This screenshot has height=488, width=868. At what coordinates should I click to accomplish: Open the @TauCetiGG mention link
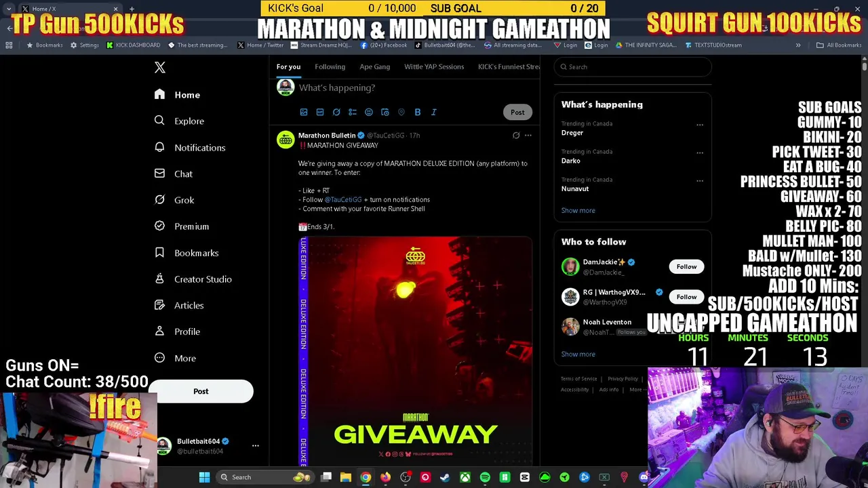[343, 200]
